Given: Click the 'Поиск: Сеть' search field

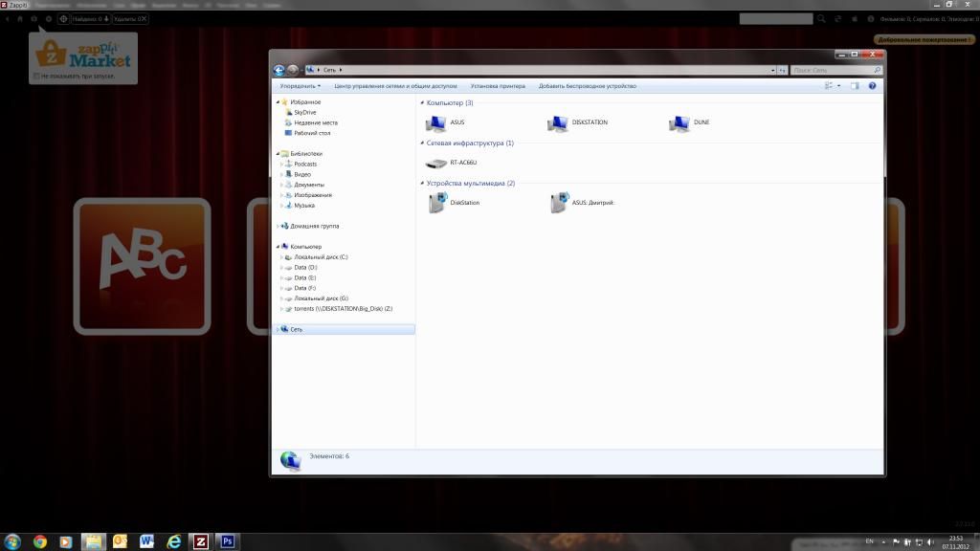Looking at the screenshot, I should coord(836,70).
